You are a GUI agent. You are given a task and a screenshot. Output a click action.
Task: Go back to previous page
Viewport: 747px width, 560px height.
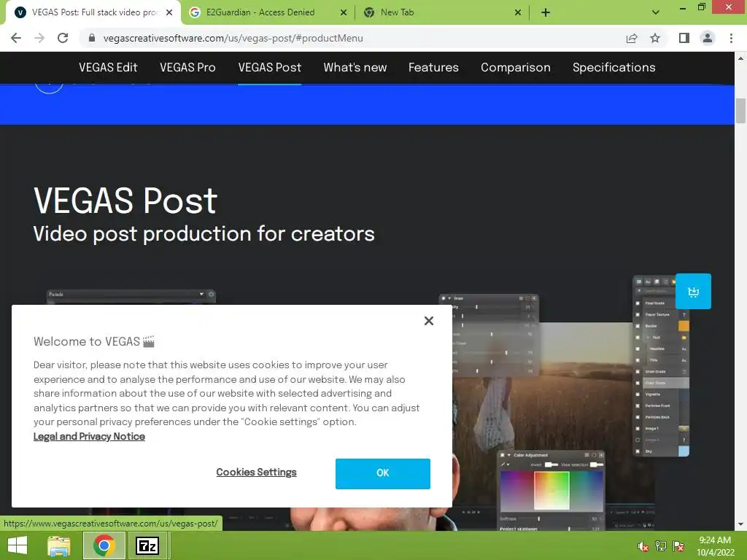[16, 38]
